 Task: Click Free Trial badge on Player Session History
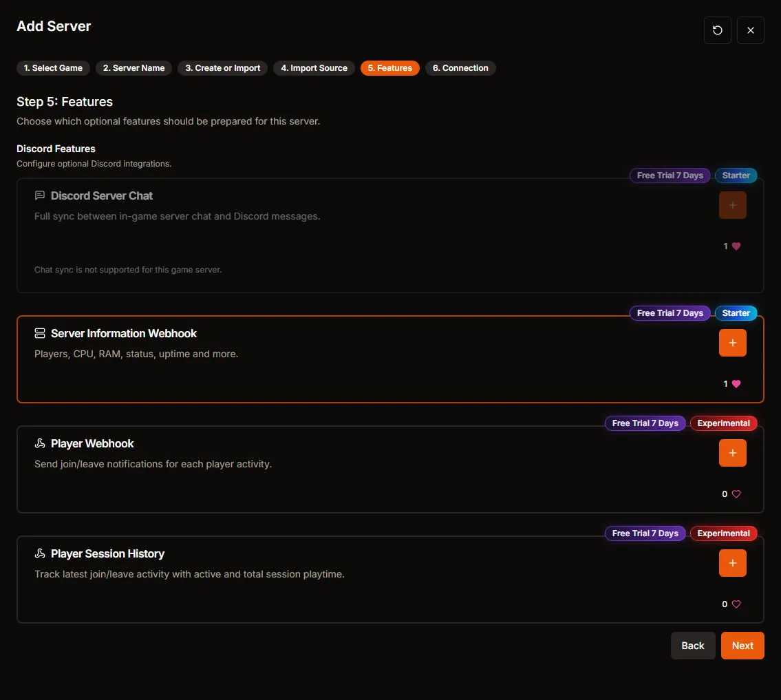click(x=645, y=533)
